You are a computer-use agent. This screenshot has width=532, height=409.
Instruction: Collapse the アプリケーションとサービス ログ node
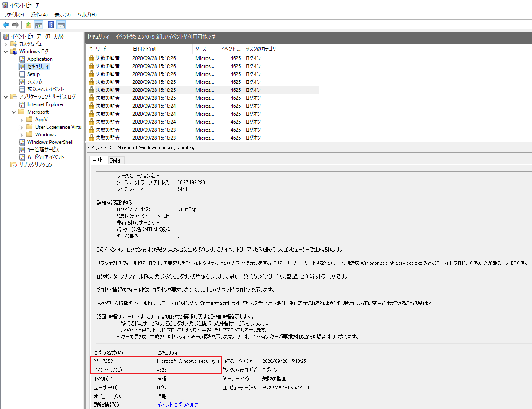(5, 97)
